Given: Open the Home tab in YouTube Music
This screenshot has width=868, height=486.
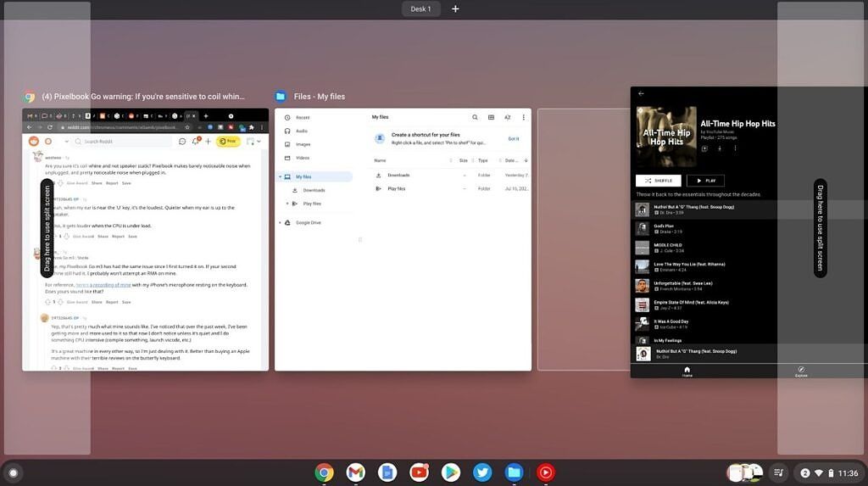Looking at the screenshot, I should 687,371.
